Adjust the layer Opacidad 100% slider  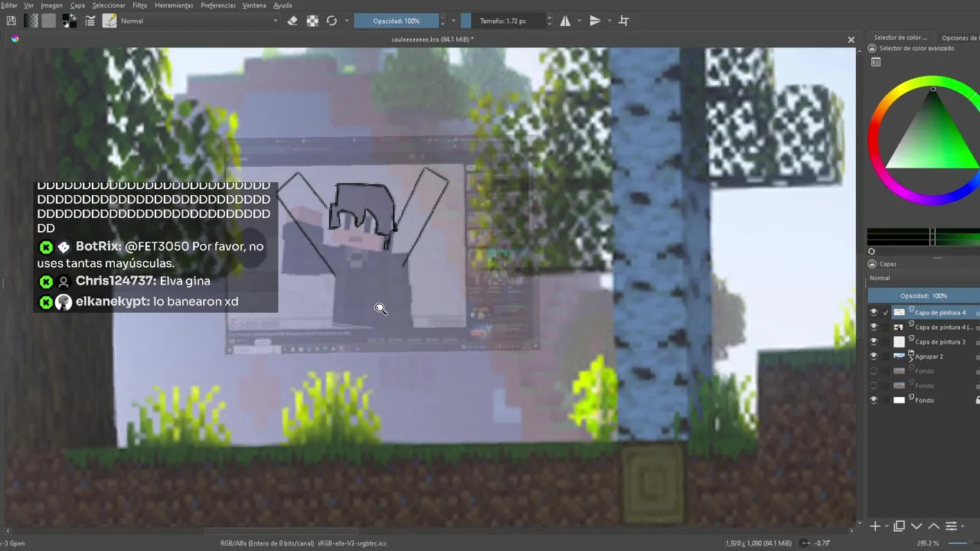[x=924, y=295]
